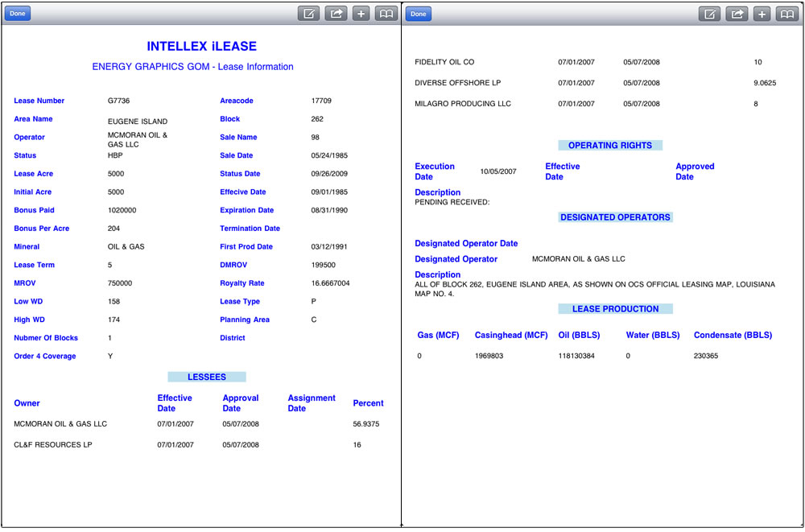The height and width of the screenshot is (532, 805).
Task: Click the LEASE PRODUCTION section header
Action: 616,309
